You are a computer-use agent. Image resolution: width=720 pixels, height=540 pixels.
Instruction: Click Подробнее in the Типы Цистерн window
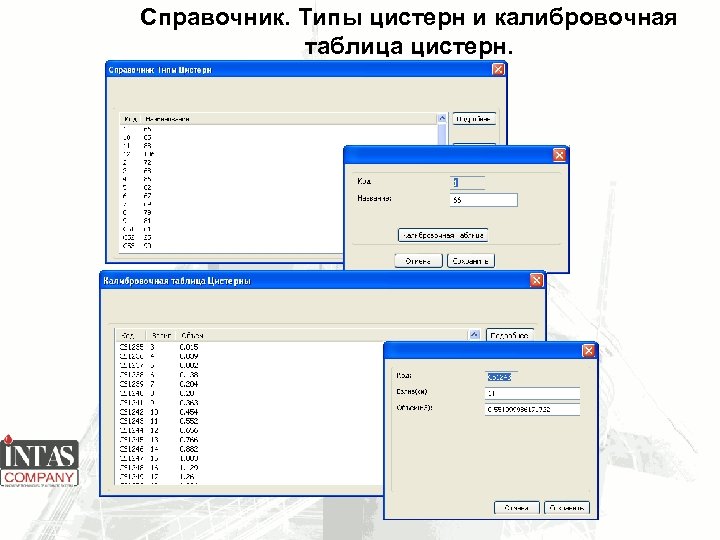tap(474, 119)
